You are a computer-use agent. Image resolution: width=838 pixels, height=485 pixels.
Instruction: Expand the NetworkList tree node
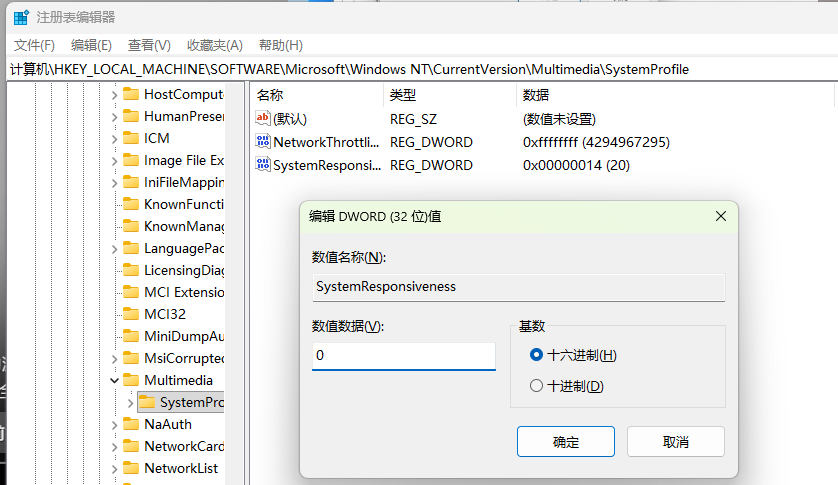point(114,469)
